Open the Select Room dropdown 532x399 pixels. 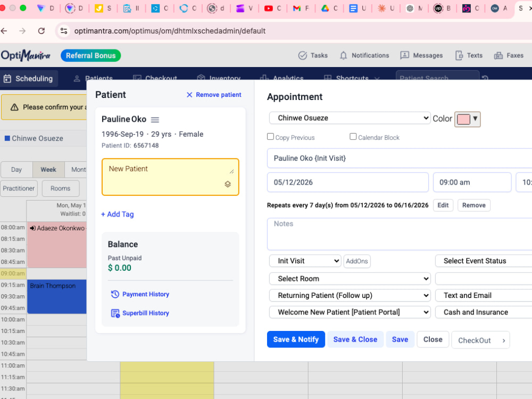350,279
